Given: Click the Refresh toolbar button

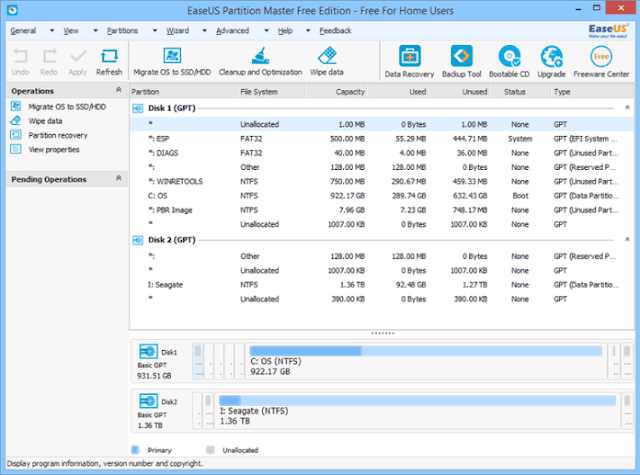Looking at the screenshot, I should pyautogui.click(x=109, y=62).
